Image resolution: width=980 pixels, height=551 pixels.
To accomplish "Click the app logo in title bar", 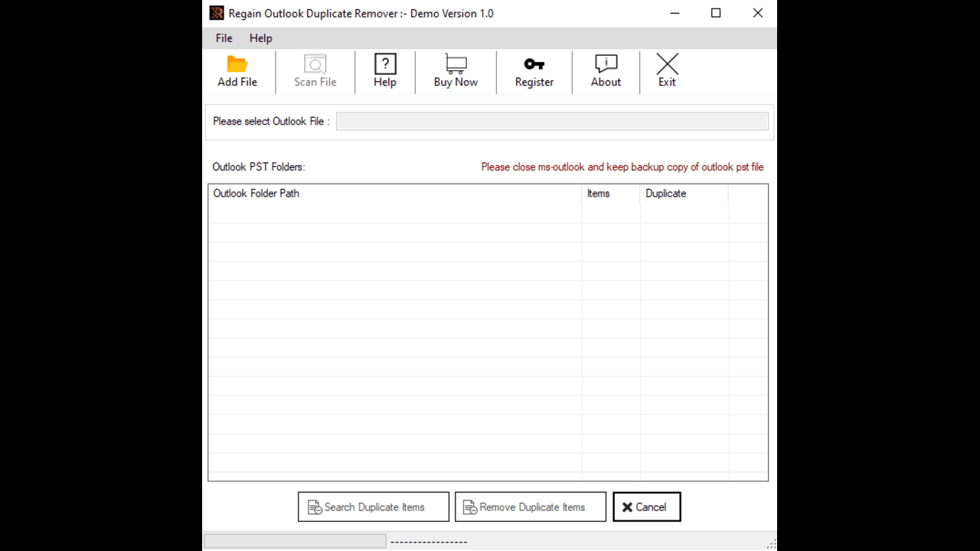I will 217,13.
